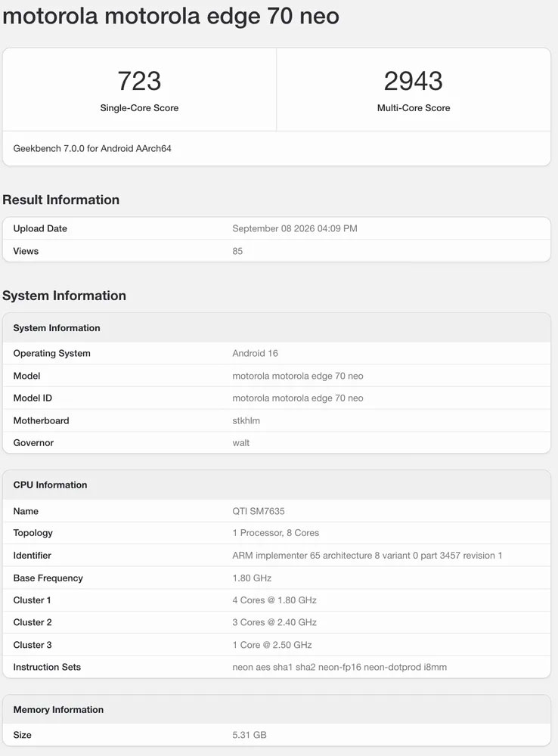Click the 'Instruction Sets' row label
This screenshot has height=756, width=558.
click(47, 668)
